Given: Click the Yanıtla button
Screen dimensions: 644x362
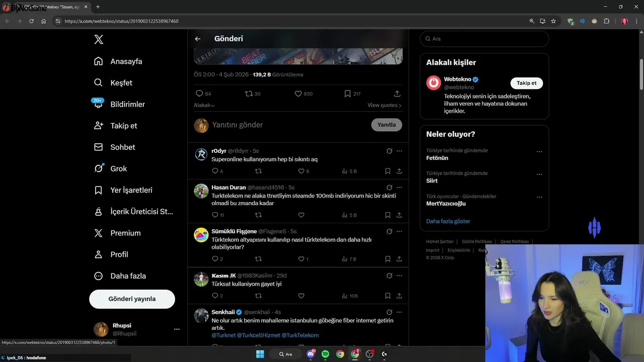Looking at the screenshot, I should [x=386, y=125].
